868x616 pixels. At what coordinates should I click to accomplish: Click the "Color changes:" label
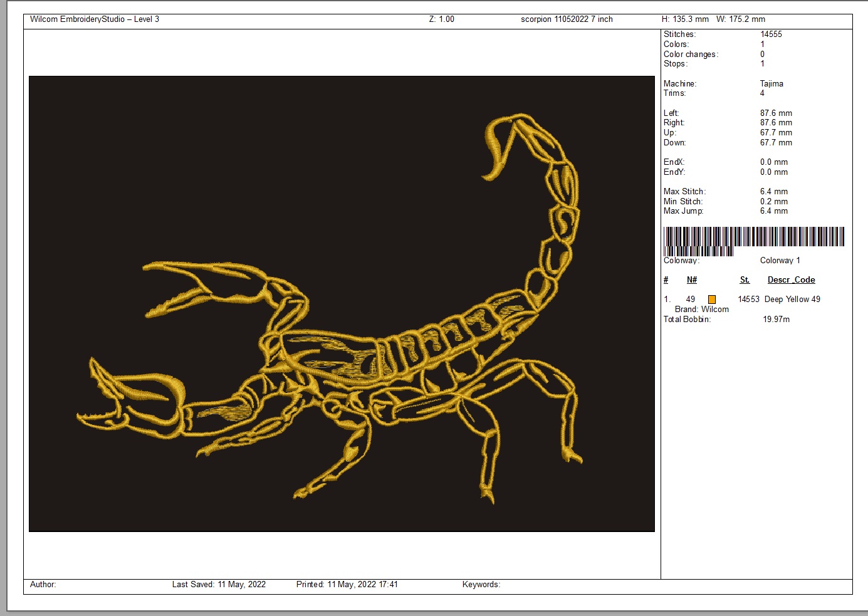point(691,55)
